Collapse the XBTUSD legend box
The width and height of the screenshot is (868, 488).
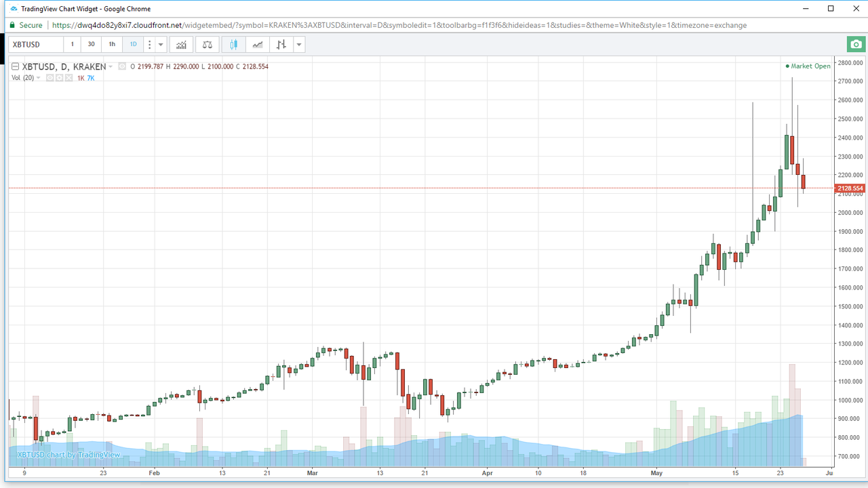(16, 66)
